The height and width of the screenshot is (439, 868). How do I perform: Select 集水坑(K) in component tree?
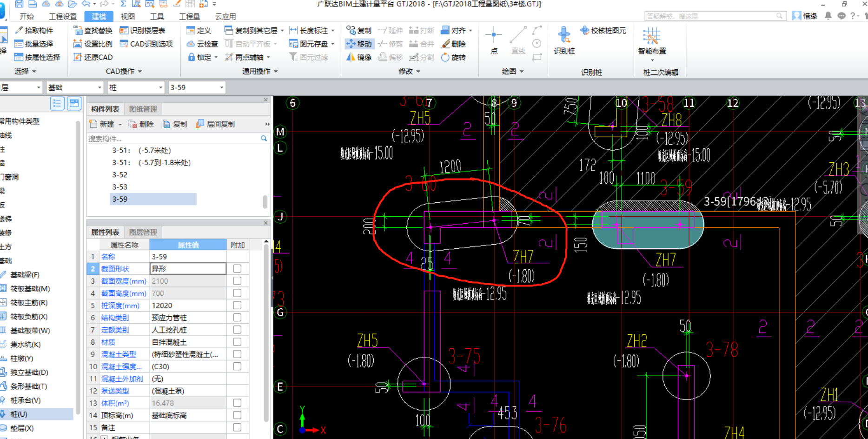[x=26, y=345]
